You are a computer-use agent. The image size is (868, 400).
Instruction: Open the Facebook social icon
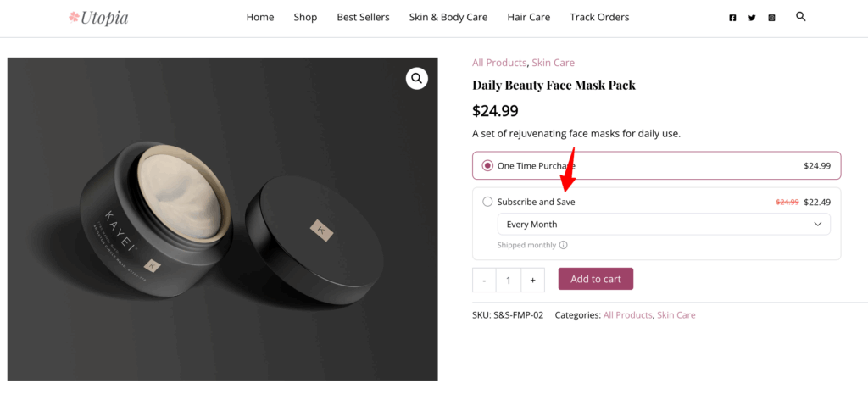(732, 18)
